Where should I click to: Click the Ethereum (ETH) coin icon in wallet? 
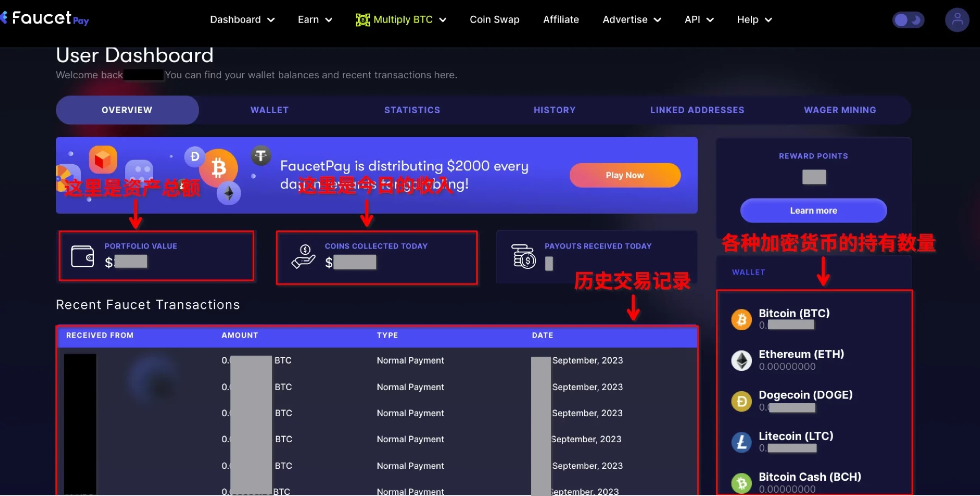point(742,360)
